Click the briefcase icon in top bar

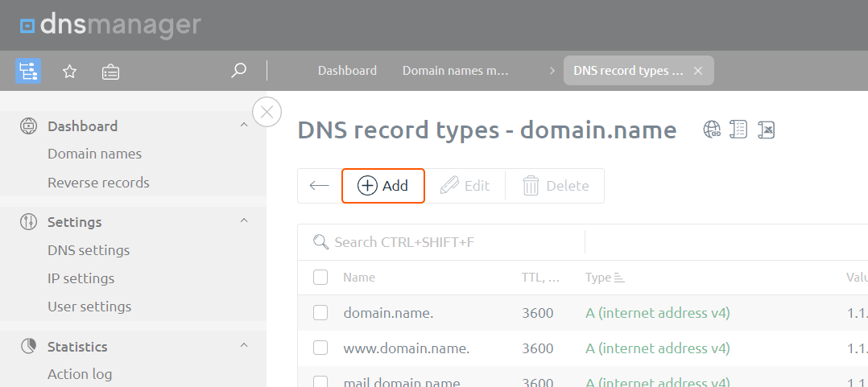coord(111,72)
